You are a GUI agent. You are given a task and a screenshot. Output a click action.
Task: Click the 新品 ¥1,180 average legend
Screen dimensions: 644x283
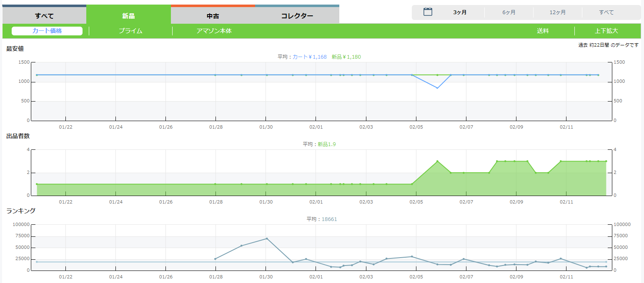(346, 57)
